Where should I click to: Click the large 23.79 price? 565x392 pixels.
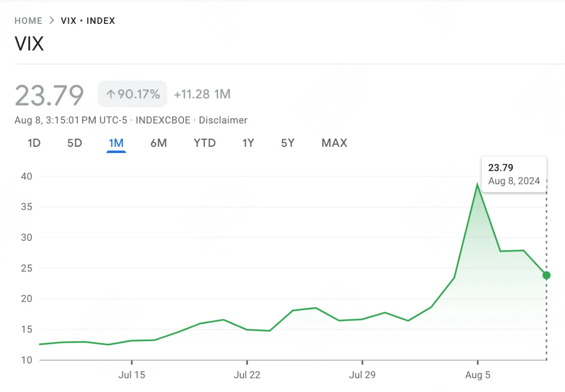tap(49, 95)
